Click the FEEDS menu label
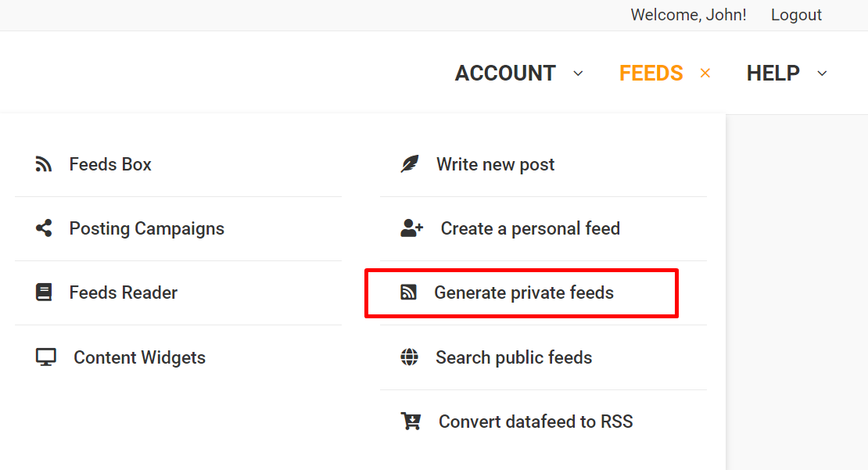The height and width of the screenshot is (470, 868). click(x=651, y=74)
